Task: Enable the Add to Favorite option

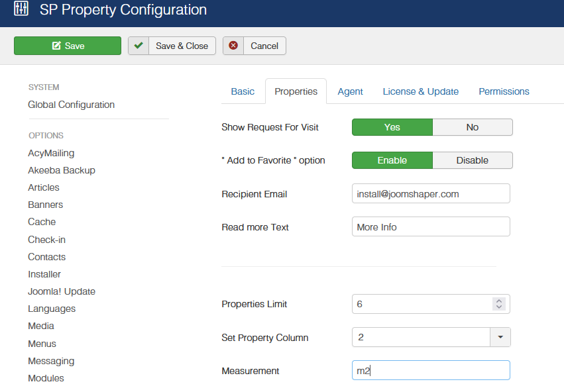Action: (392, 160)
